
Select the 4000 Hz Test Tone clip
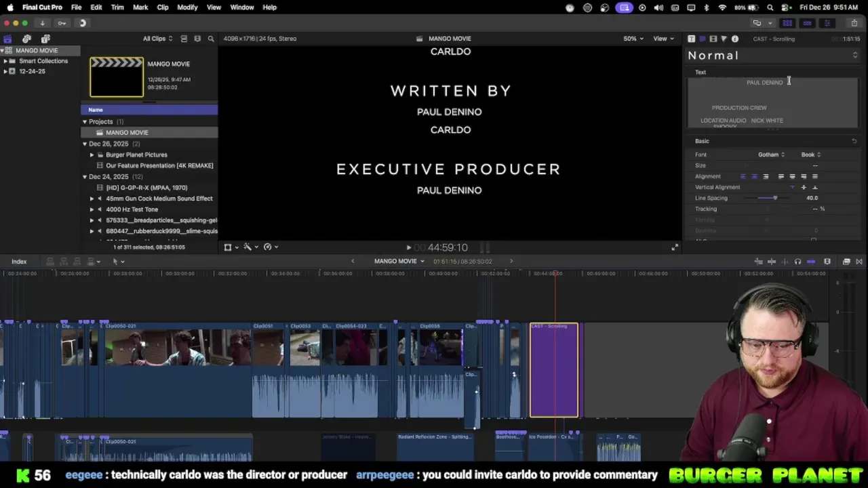[132, 209]
